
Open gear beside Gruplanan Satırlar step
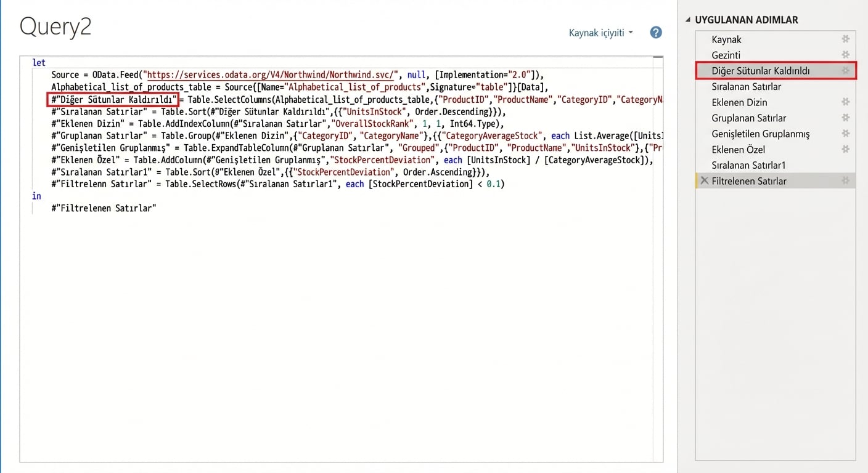(846, 118)
